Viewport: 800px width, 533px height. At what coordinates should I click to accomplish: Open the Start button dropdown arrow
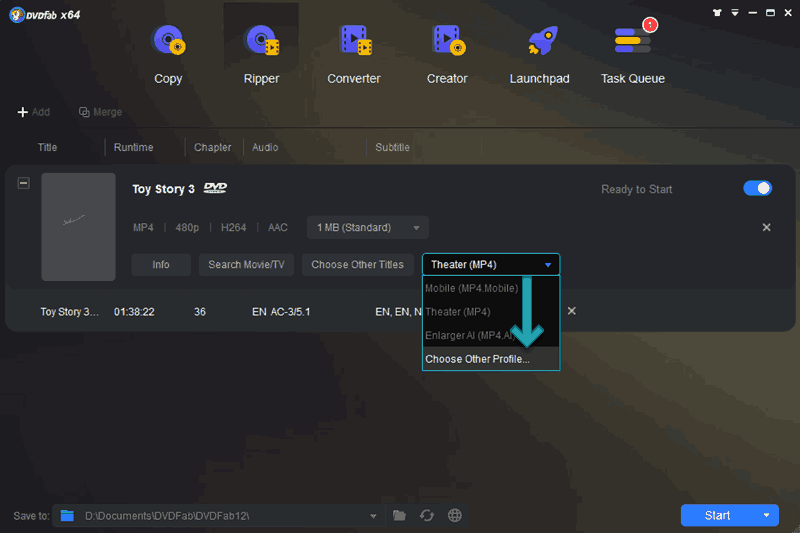766,516
